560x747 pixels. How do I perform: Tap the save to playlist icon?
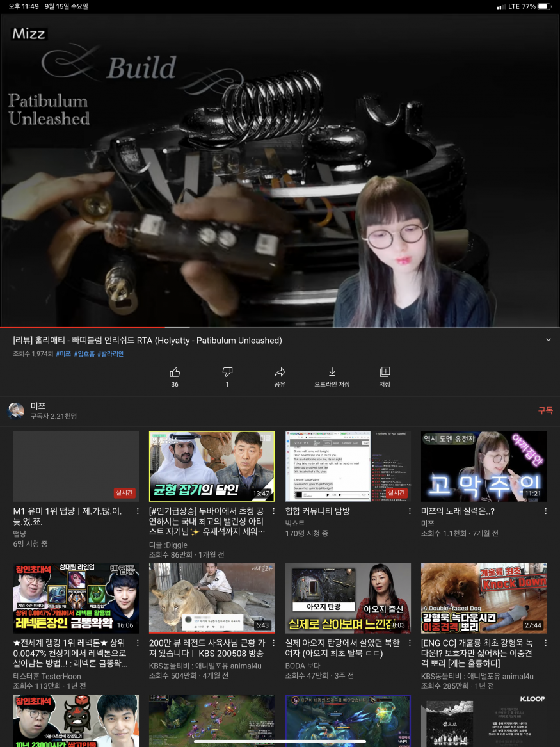[x=385, y=372]
